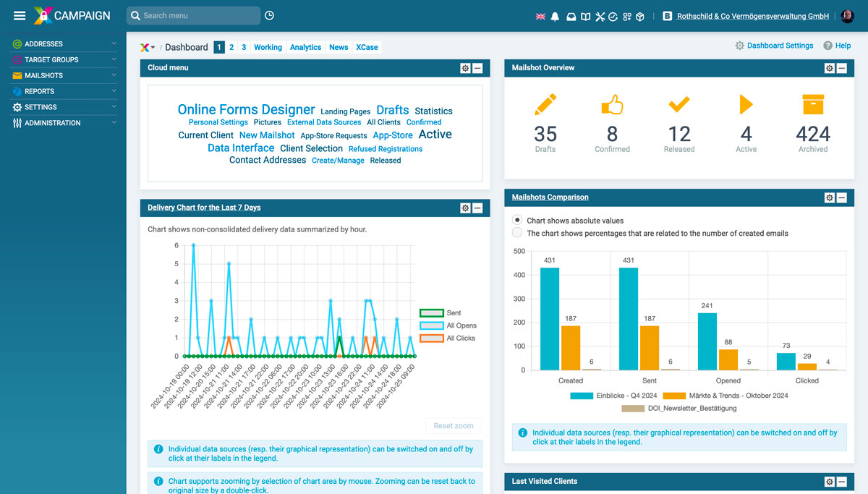Open the XCase dashboard tab
Screen dimensions: 868x494
click(367, 47)
